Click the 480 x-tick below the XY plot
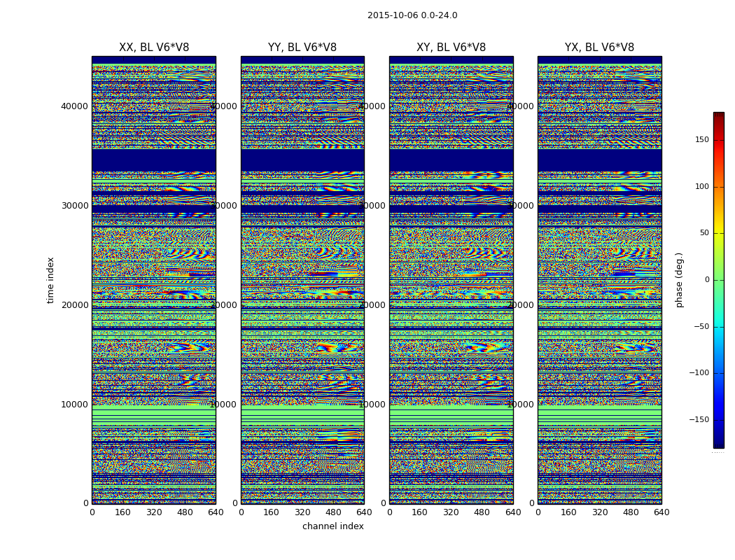This screenshot has height=560, width=735. 482,512
